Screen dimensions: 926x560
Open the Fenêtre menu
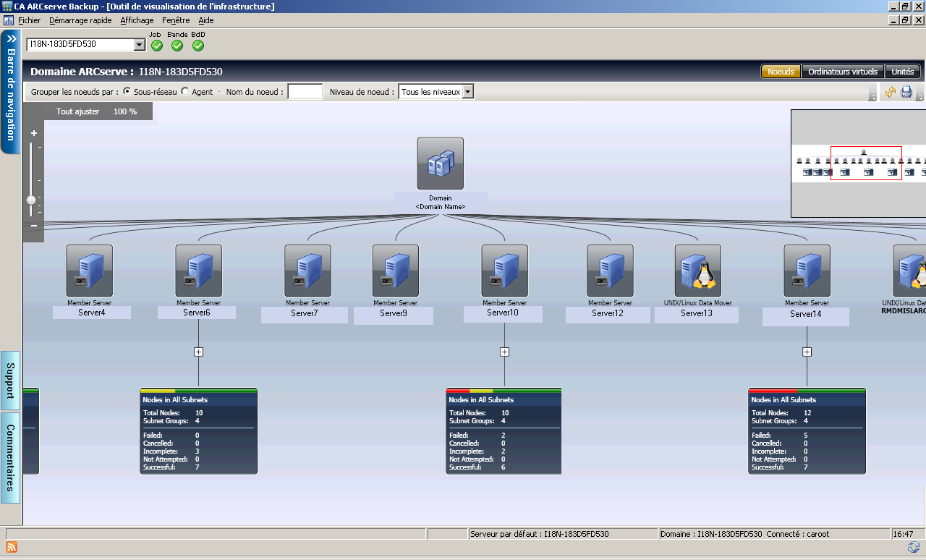176,20
